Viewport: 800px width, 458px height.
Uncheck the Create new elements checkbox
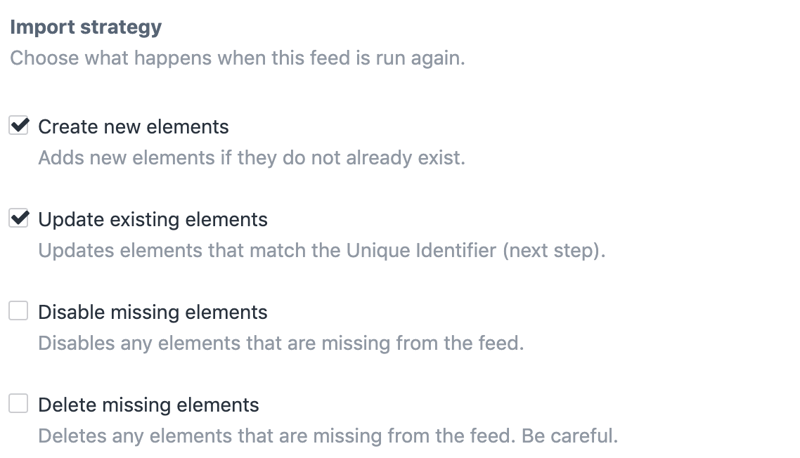pyautogui.click(x=19, y=126)
